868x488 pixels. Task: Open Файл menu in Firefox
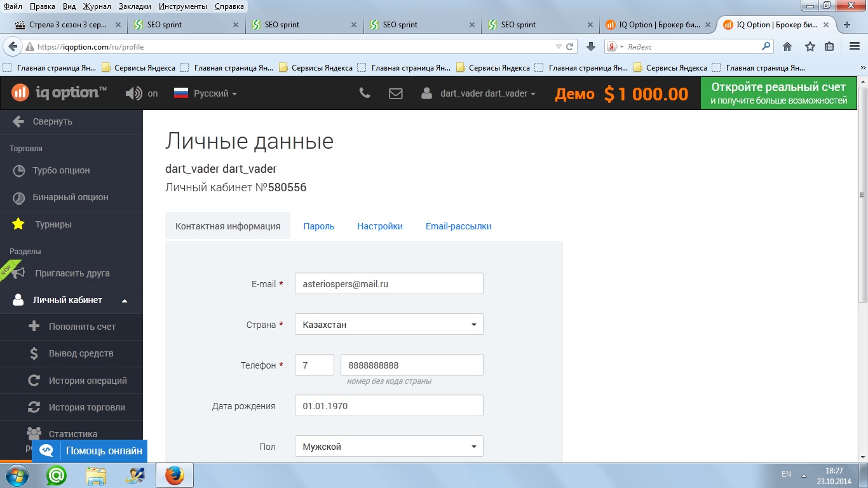13,6
